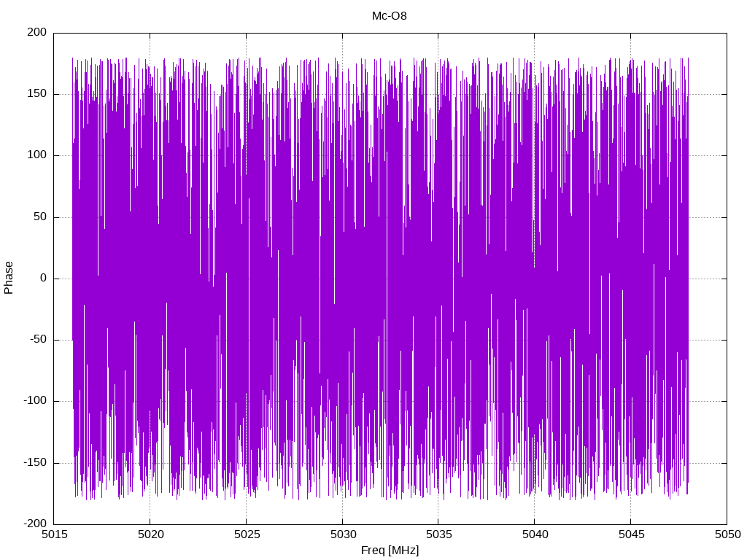Click the 50 y-axis tick label
Viewport: 747px width, 560px height.
tap(41, 217)
